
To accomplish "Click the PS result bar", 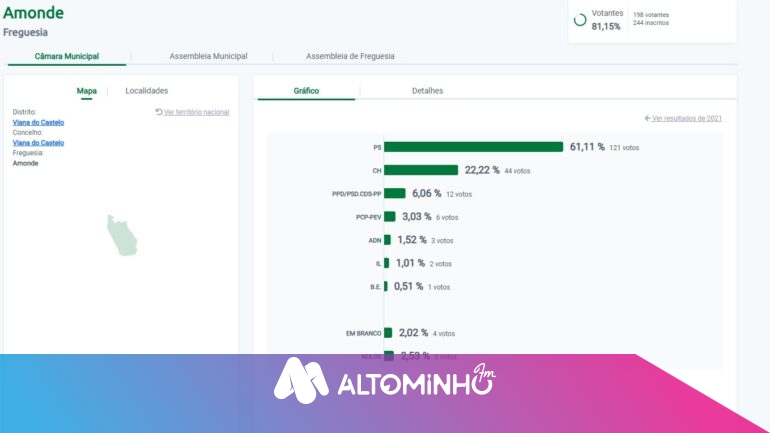I will pos(473,147).
